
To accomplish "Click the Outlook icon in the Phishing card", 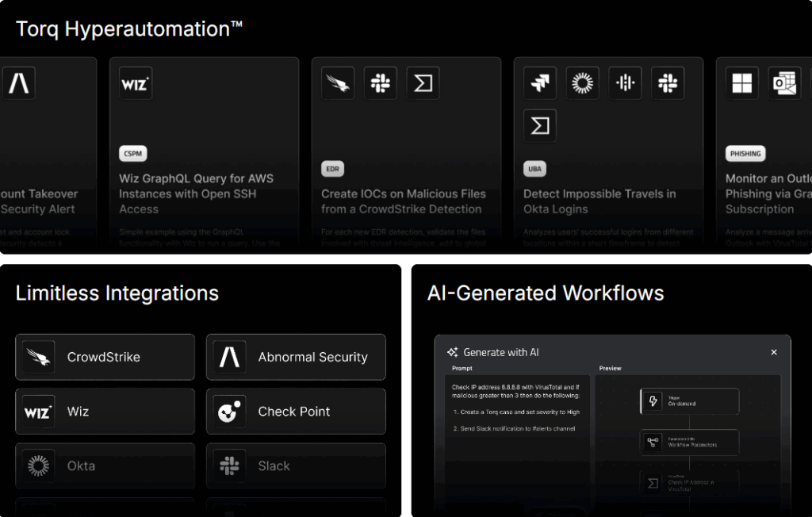I will 784,83.
